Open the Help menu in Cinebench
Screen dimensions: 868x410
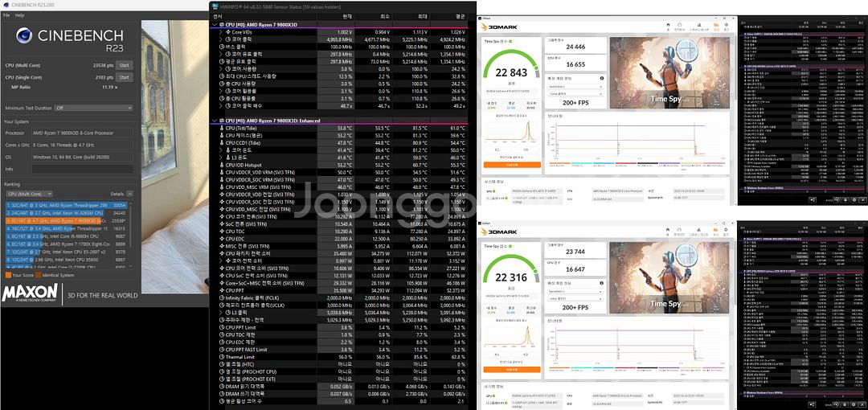click(19, 15)
